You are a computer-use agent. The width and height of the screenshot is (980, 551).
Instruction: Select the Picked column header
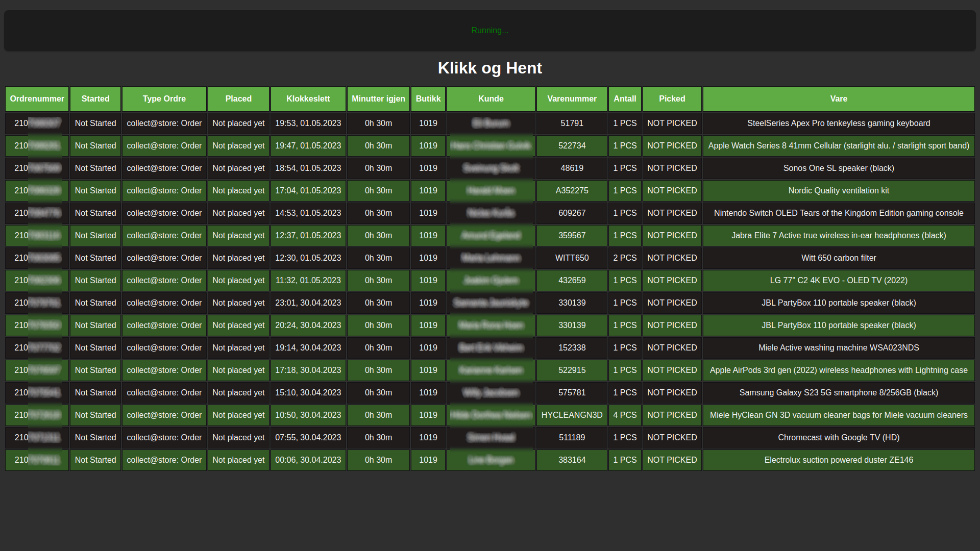(x=672, y=99)
